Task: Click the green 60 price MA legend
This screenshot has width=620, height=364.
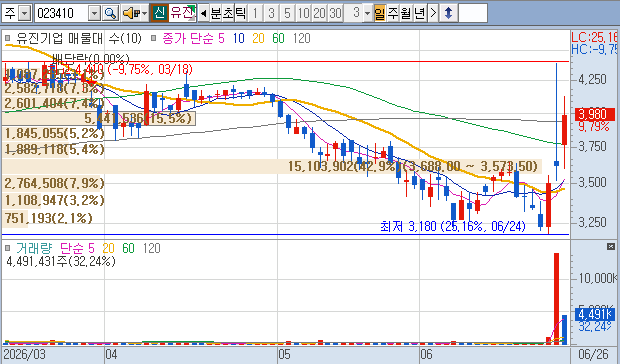Action: [x=278, y=38]
